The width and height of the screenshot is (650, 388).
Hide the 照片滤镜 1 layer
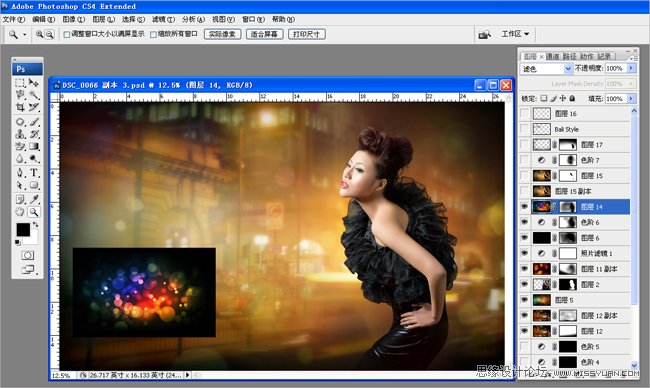point(524,253)
